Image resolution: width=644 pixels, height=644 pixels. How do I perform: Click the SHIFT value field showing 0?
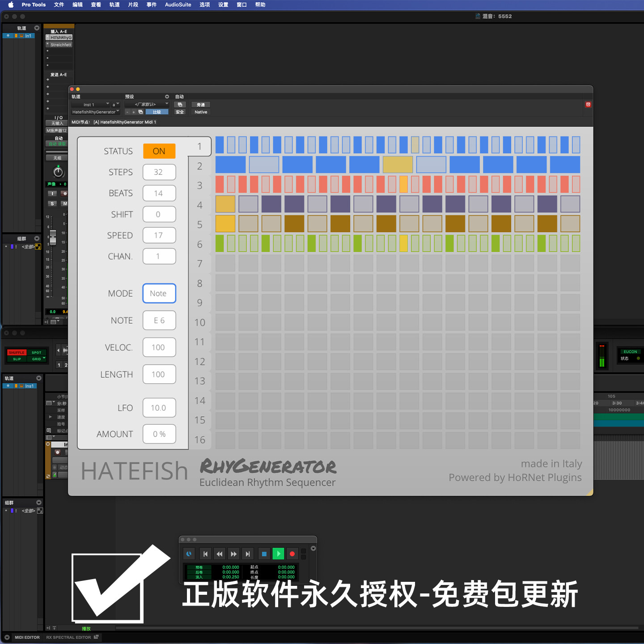coord(159,214)
